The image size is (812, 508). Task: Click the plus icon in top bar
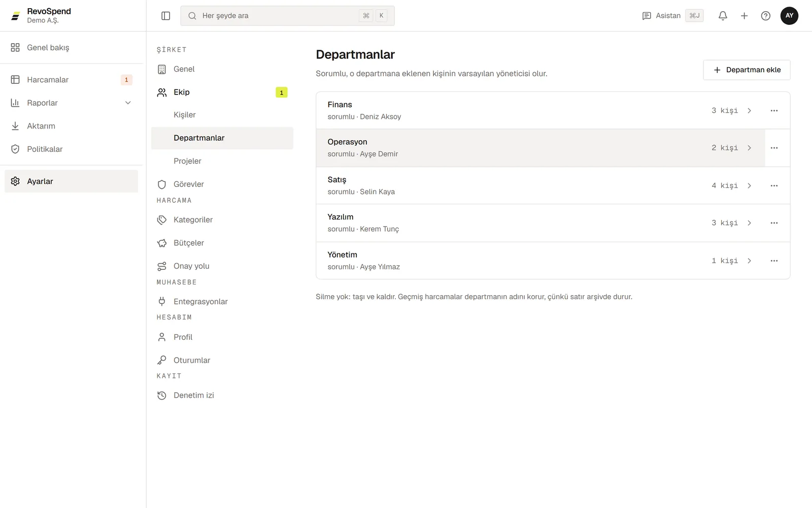click(x=744, y=16)
